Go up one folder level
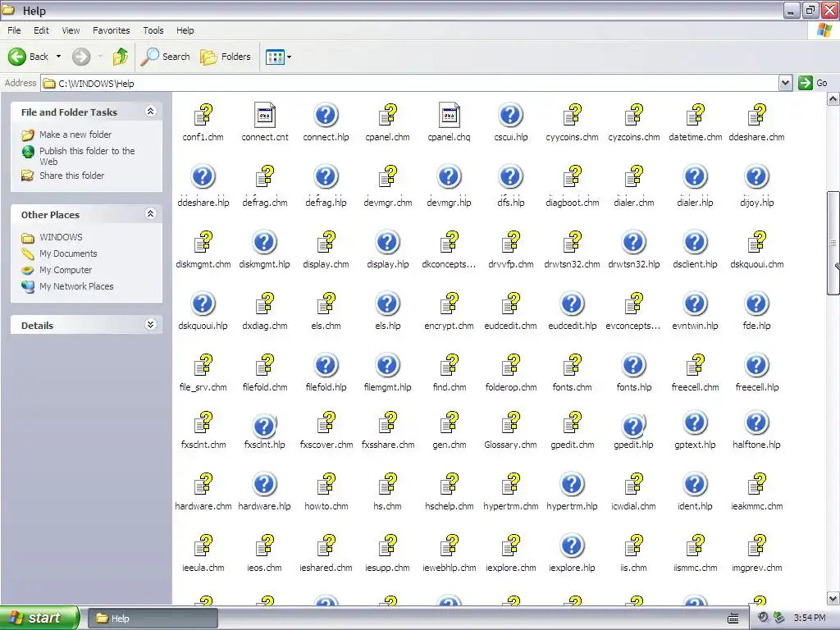Screen dimensions: 840x630 pos(121,57)
